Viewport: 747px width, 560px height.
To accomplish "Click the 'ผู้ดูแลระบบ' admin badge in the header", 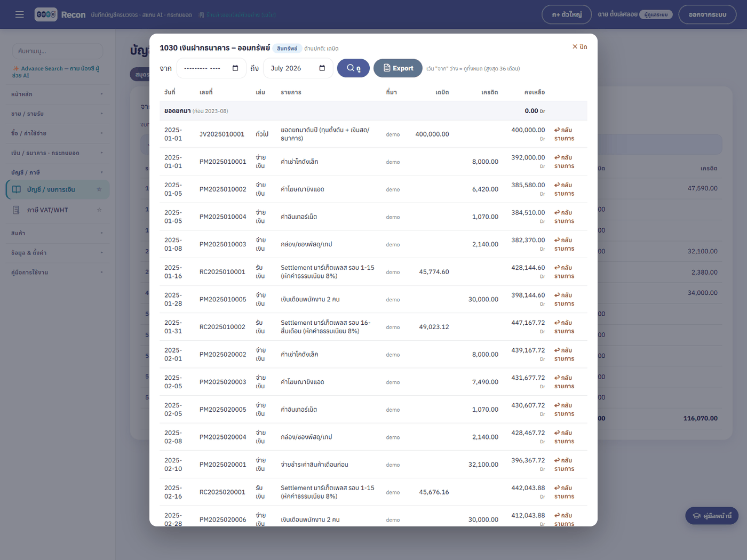I will point(656,14).
